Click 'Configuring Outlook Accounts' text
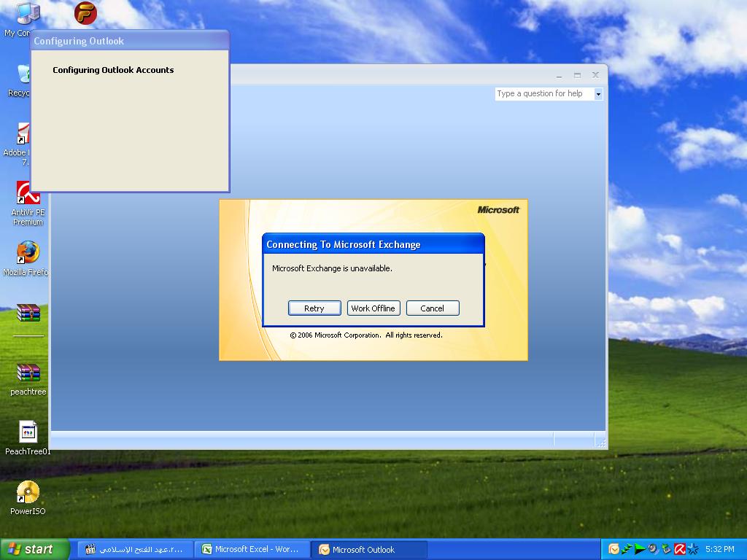 (113, 70)
